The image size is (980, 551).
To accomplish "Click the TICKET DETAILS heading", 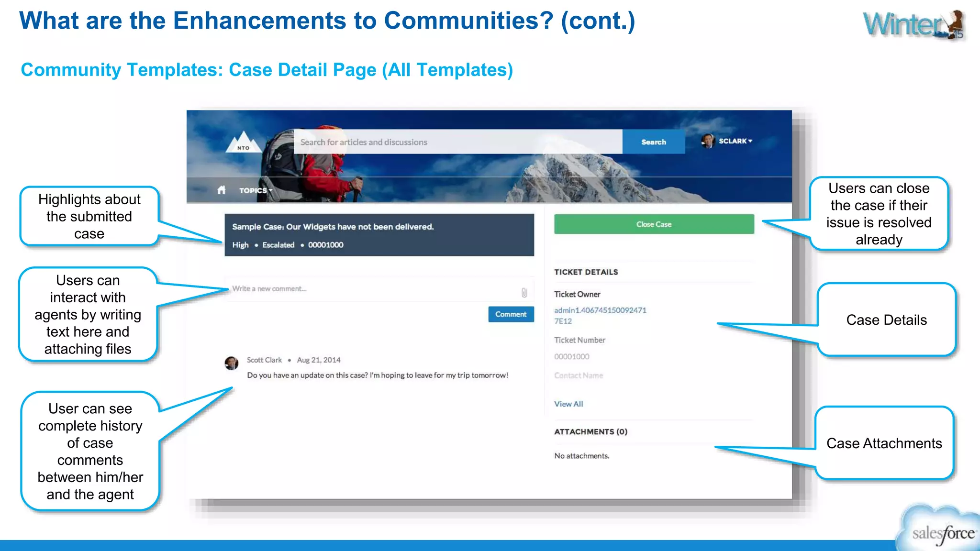I will (x=586, y=272).
